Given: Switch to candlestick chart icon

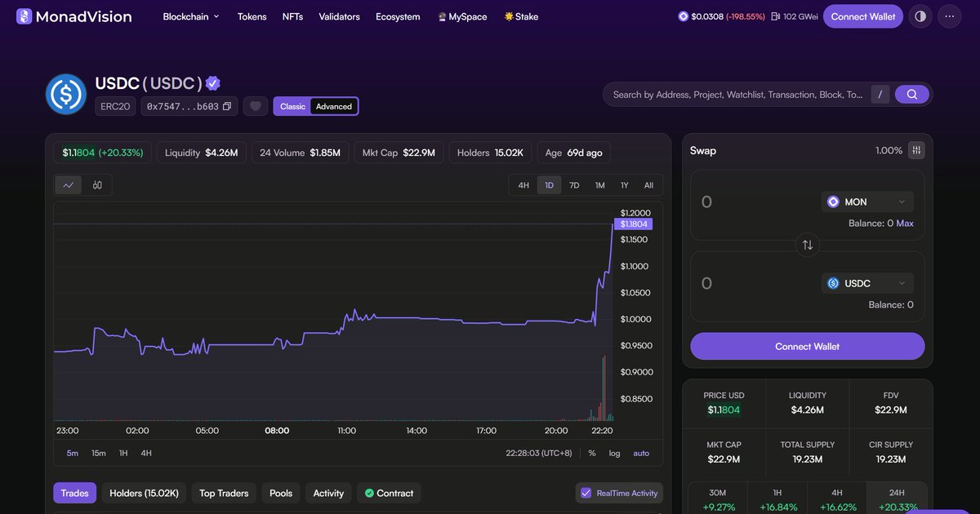Looking at the screenshot, I should pyautogui.click(x=97, y=185).
